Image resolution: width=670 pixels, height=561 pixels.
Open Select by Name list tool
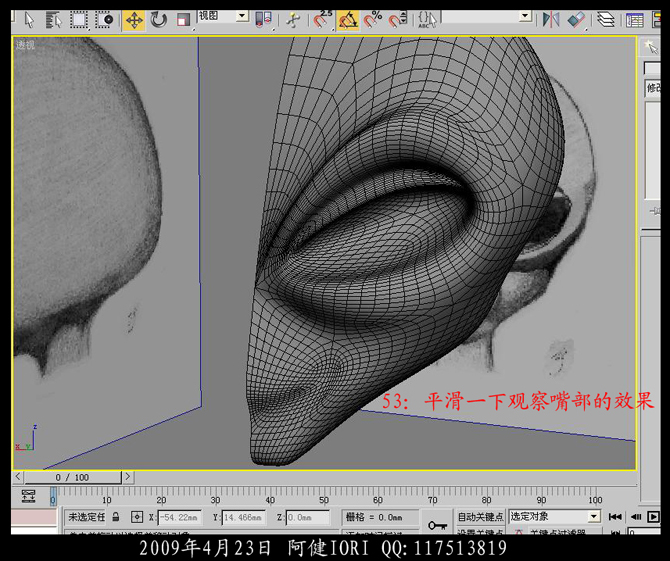pos(54,20)
